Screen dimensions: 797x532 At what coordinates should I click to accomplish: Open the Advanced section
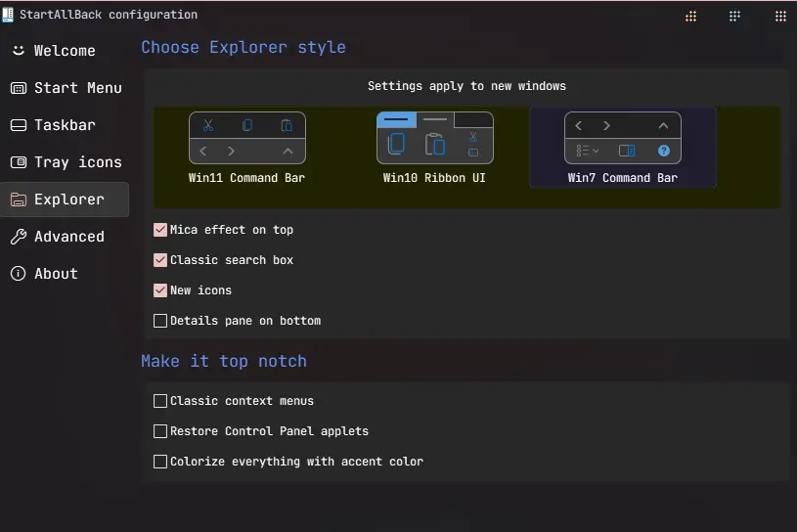click(65, 237)
